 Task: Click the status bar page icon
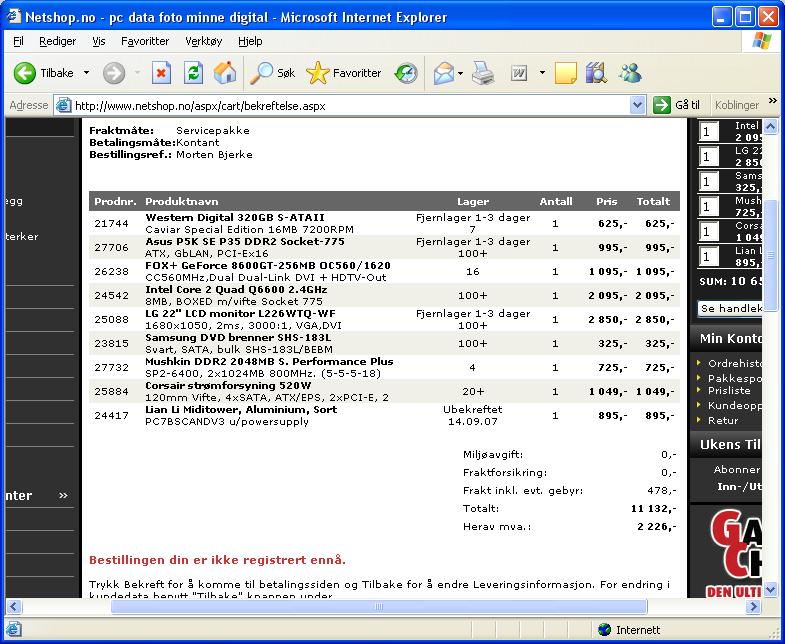[13, 629]
